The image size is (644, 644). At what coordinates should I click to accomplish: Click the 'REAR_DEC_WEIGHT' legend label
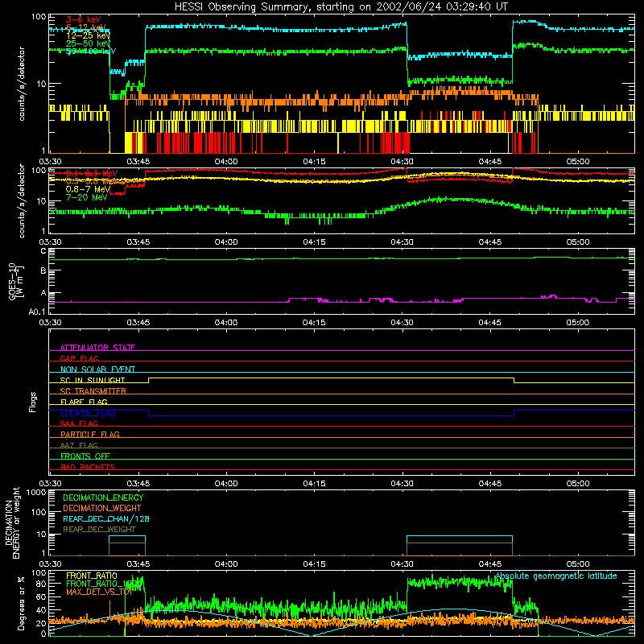coord(99,530)
